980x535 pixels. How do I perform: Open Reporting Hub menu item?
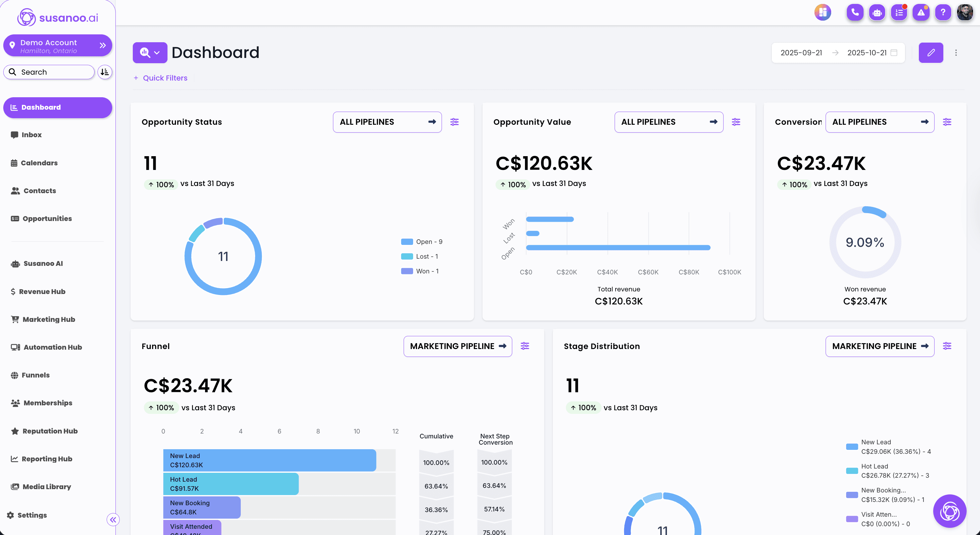click(46, 459)
